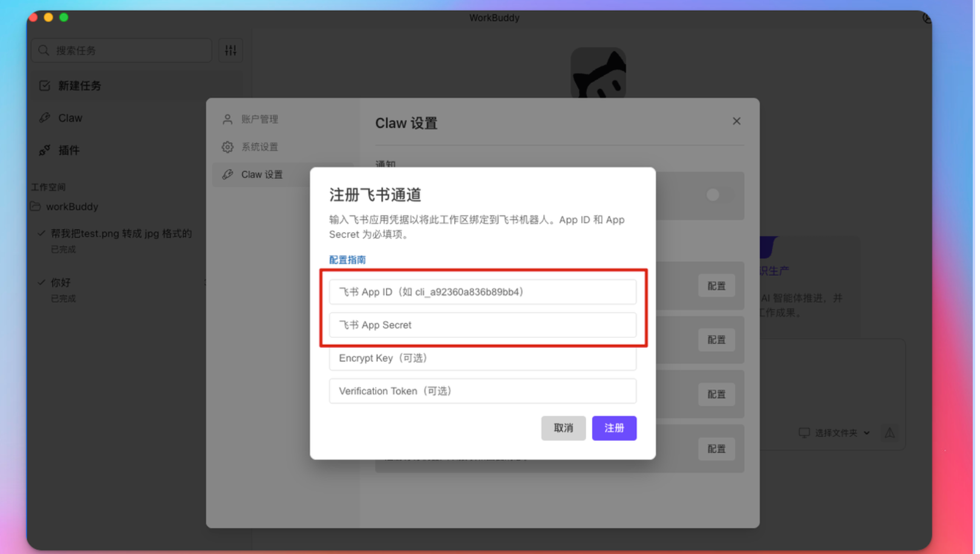Click the 搜索任务 search box

[122, 51]
